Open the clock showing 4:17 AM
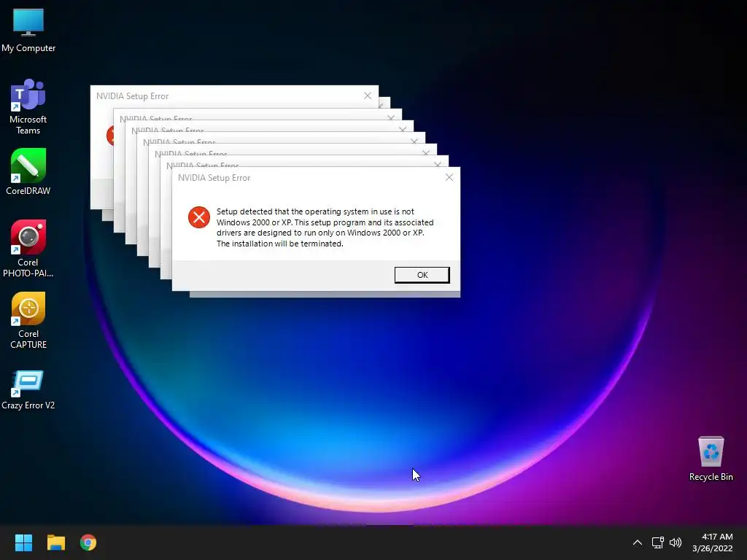 coord(713,542)
